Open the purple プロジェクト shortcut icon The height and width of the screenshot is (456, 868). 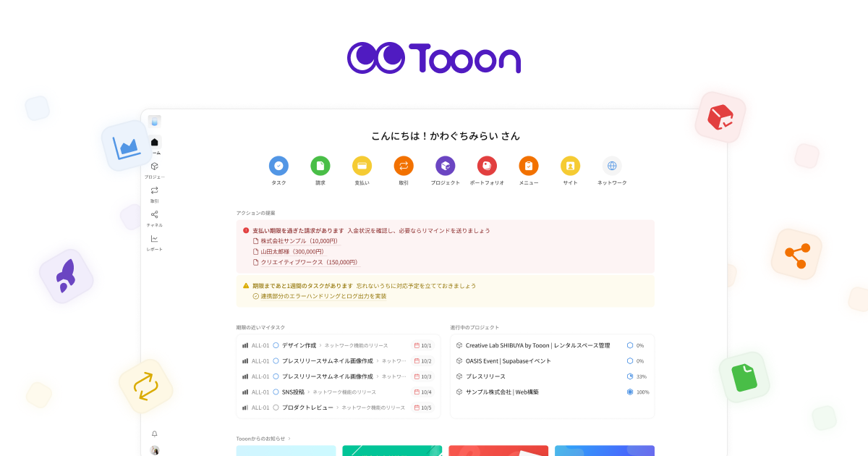coord(446,166)
